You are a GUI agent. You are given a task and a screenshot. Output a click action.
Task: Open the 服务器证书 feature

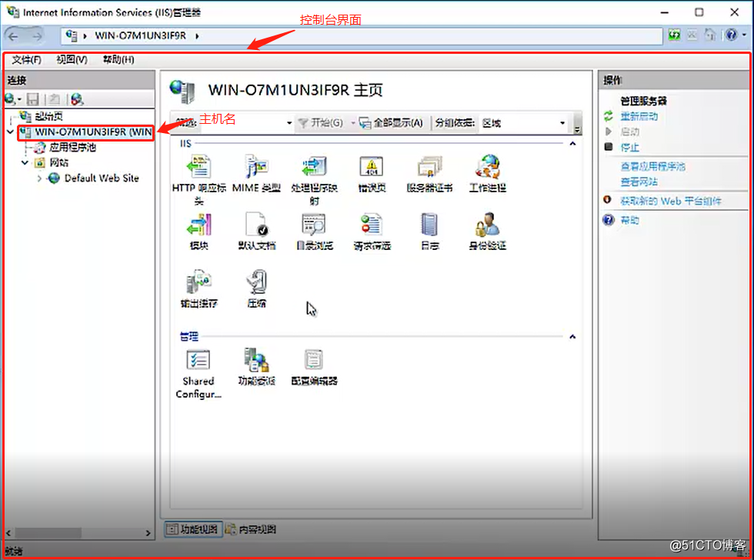click(429, 174)
